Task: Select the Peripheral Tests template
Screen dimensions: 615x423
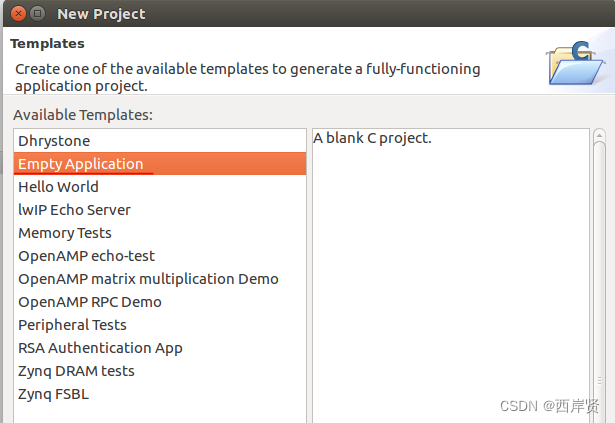Action: 72,325
